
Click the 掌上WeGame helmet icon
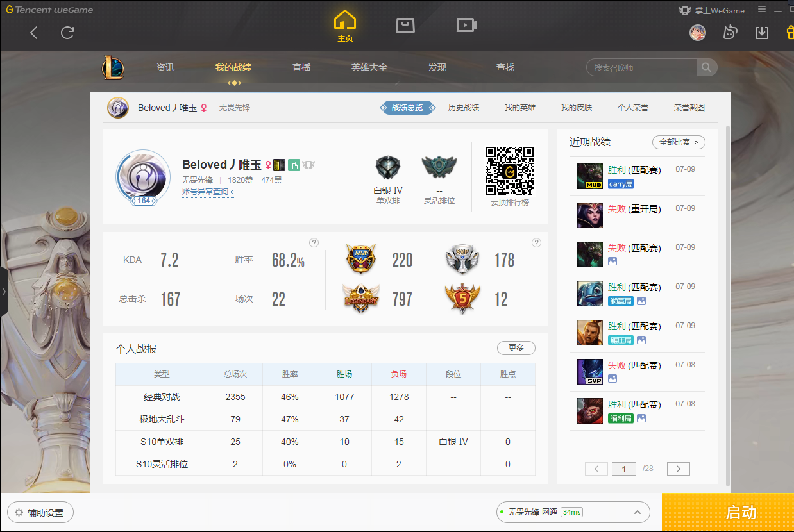(x=685, y=10)
